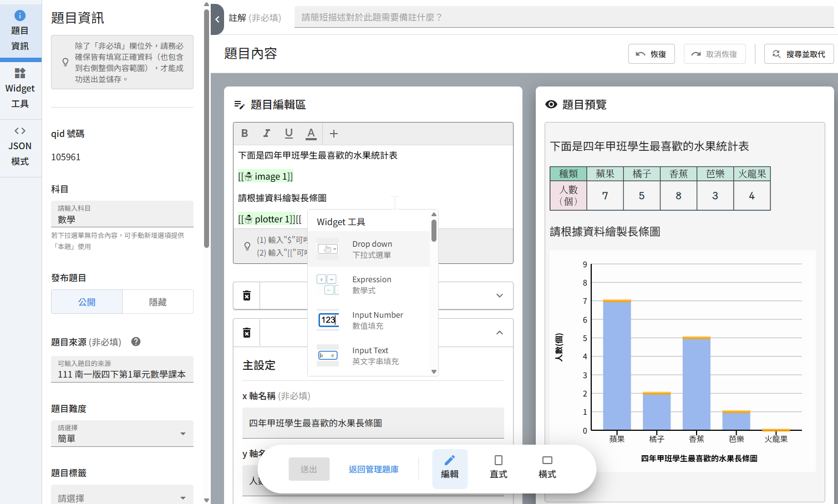
Task: Click the plus icon in editor toolbar
Action: [x=334, y=133]
